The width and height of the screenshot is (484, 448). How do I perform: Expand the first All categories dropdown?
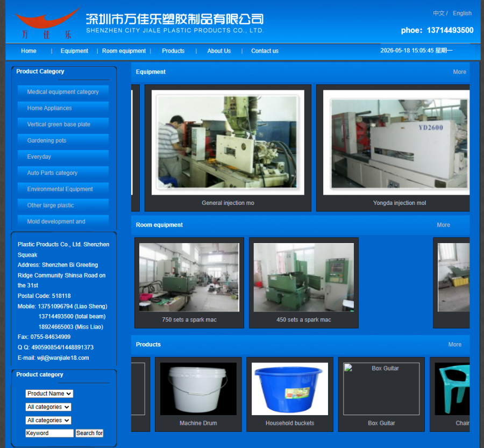pos(48,407)
